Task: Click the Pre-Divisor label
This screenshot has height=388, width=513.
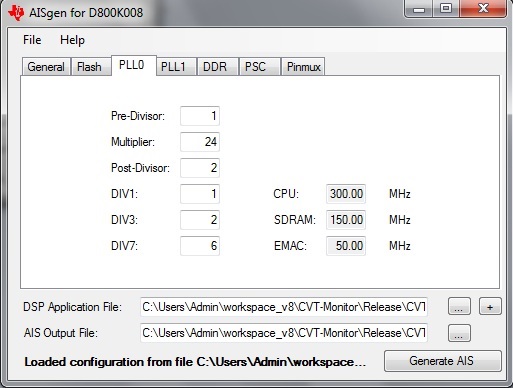Action: tap(138, 116)
